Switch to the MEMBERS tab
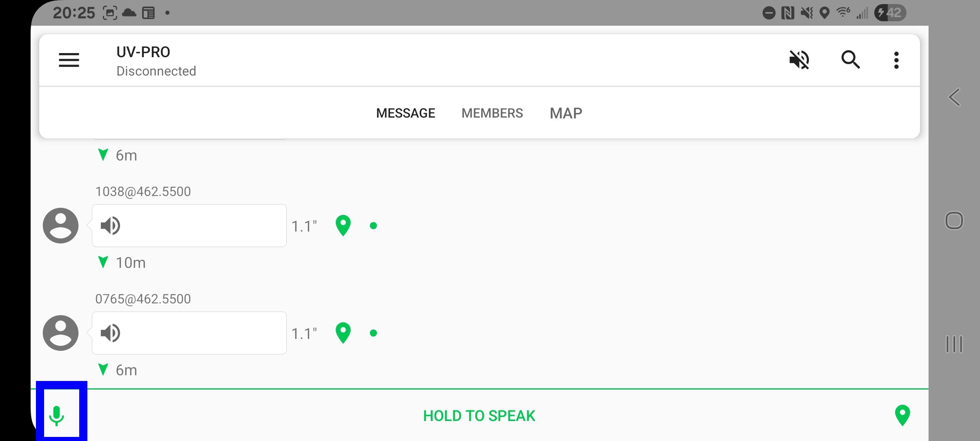The image size is (980, 441). pyautogui.click(x=492, y=113)
